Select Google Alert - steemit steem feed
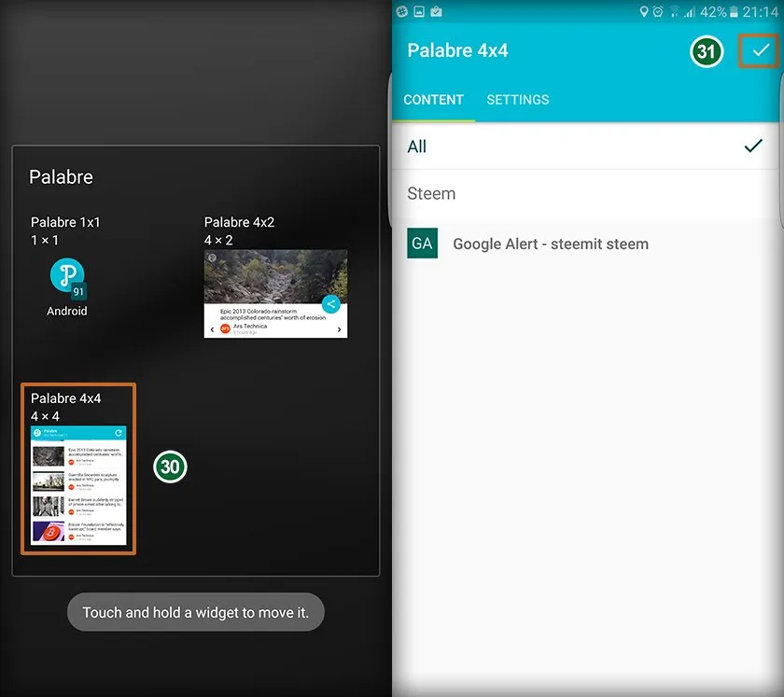This screenshot has width=784, height=697. (587, 244)
